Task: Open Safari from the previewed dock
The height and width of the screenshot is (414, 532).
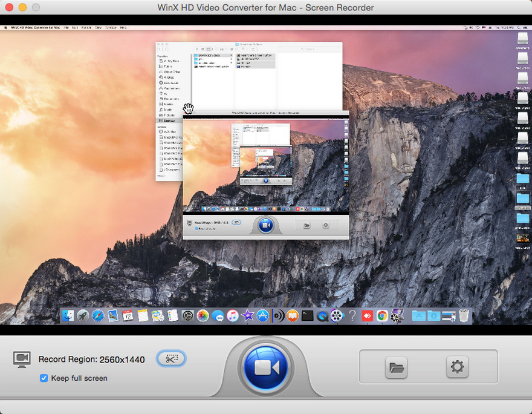Action: coord(98,315)
